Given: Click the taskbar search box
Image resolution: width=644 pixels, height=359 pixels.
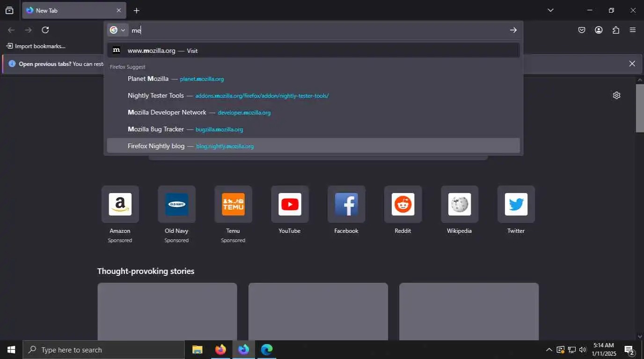Looking at the screenshot, I should coord(103,350).
